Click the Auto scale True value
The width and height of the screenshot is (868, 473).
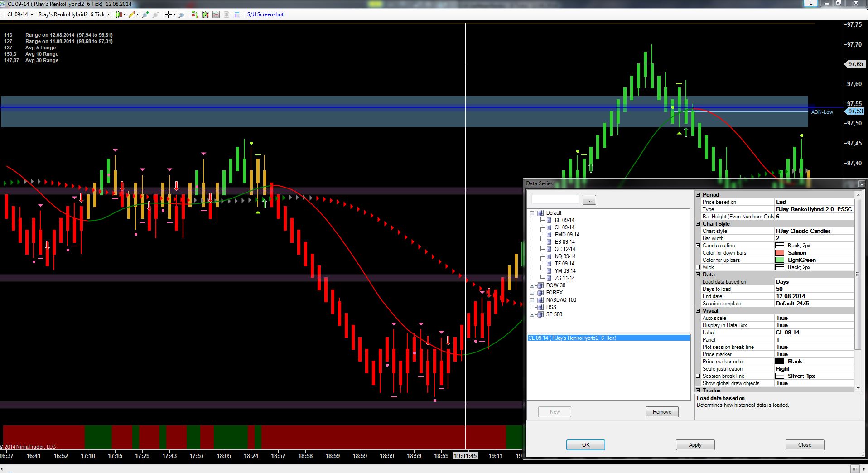point(814,318)
